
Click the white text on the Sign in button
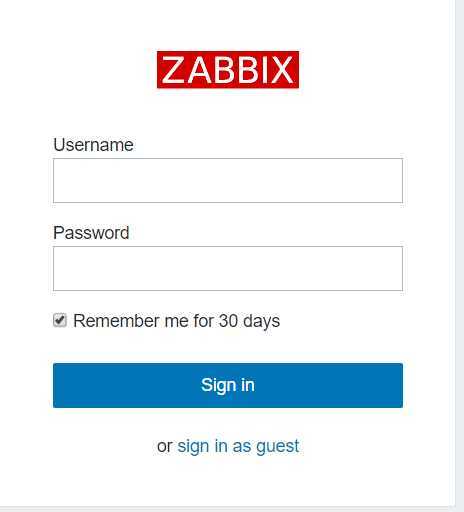228,385
